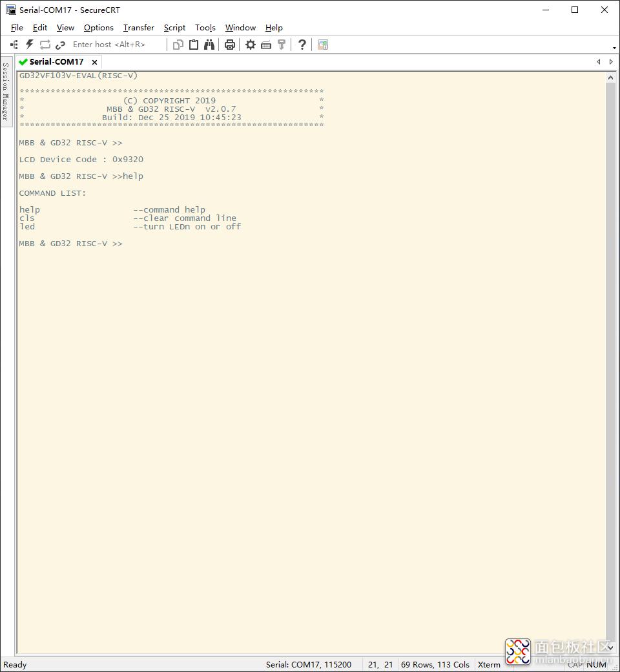Click '69 Rows, 113 Cols' in status bar

tap(435, 665)
